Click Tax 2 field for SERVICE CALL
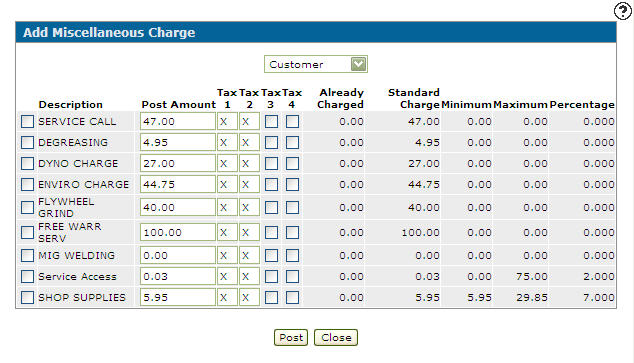The height and width of the screenshot is (363, 634). click(249, 121)
